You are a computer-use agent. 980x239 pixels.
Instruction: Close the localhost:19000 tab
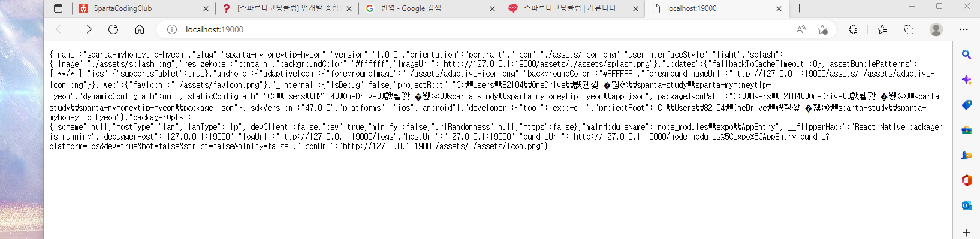[779, 8]
